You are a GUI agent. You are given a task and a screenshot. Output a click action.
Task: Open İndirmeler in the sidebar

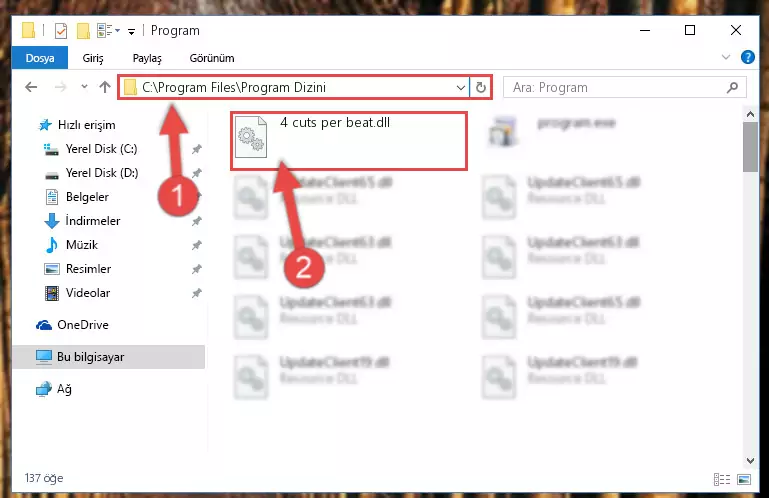pyautogui.click(x=93, y=221)
